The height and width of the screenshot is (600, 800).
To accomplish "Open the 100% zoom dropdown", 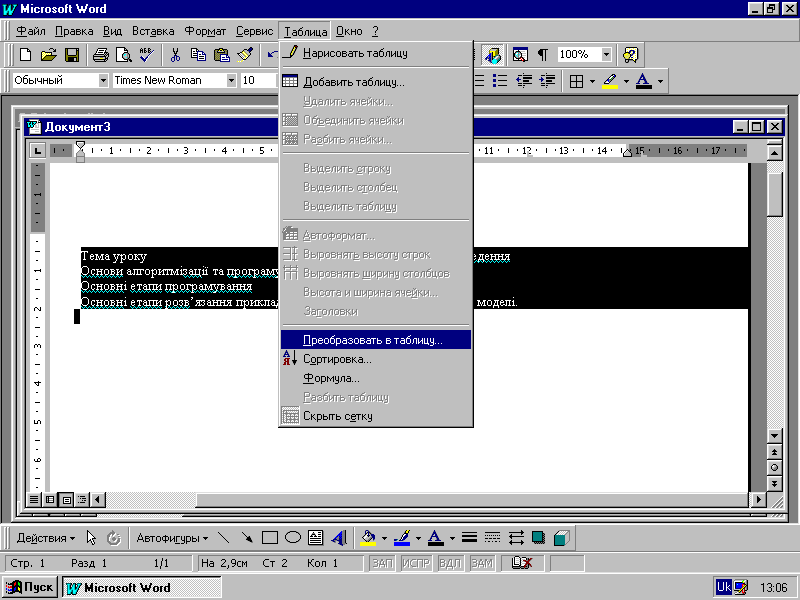I will (606, 54).
